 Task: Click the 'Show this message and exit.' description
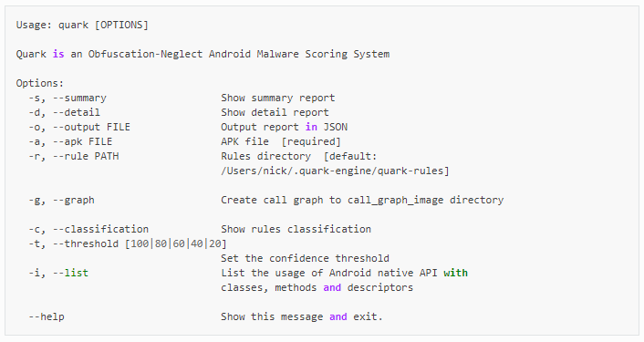302,317
